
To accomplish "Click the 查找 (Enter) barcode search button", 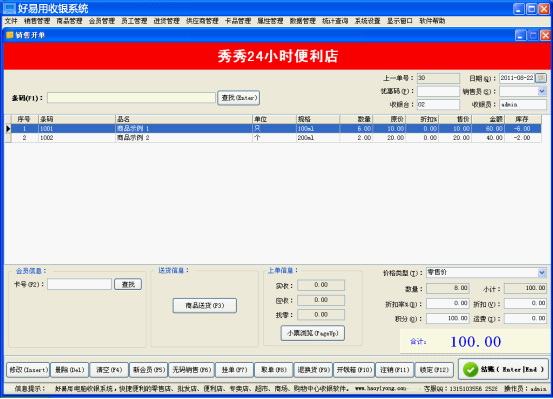I will coord(239,98).
